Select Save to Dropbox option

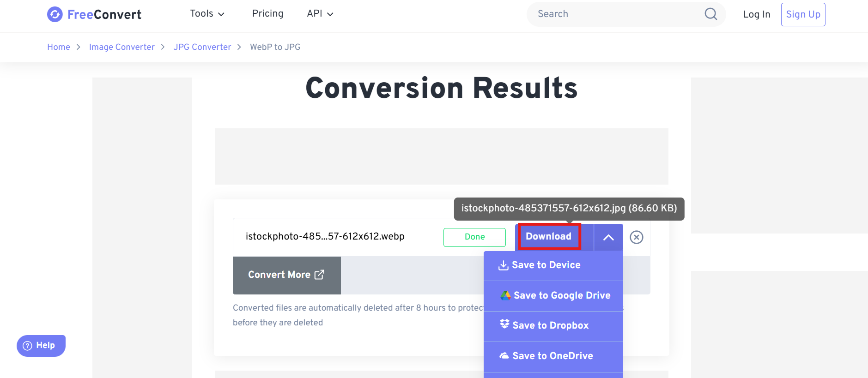pos(551,325)
